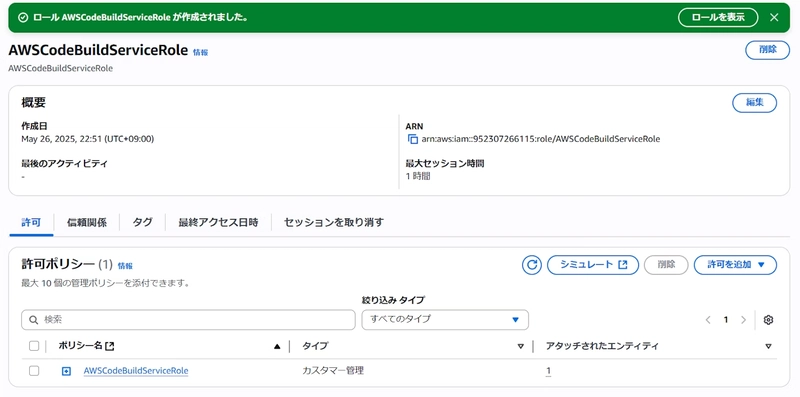Click the success checkmark icon in banner
Screen dimensions: 800x397
coord(22,17)
